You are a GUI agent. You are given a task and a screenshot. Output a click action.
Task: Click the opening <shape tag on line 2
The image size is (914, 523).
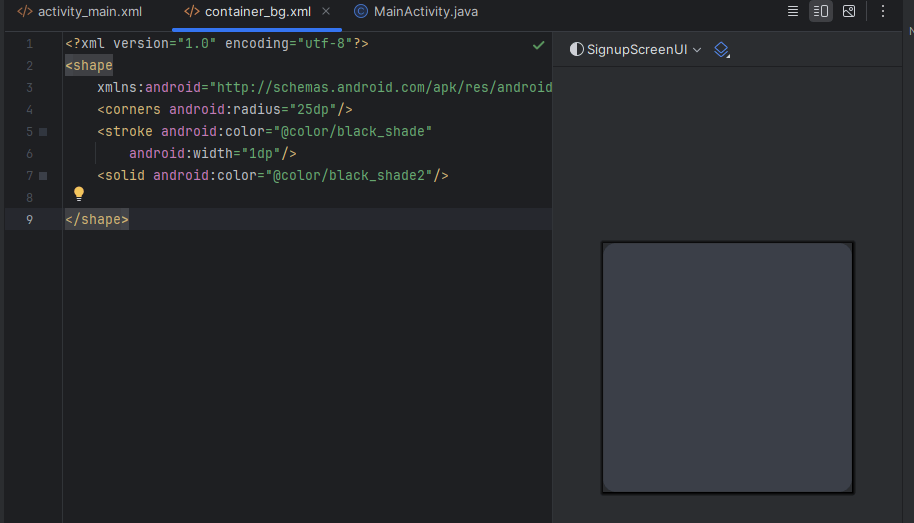coord(89,65)
